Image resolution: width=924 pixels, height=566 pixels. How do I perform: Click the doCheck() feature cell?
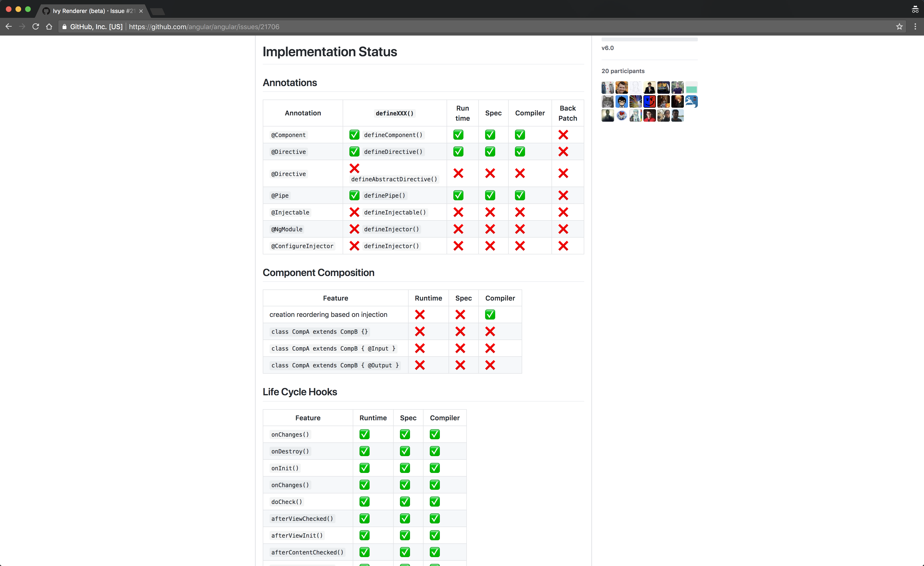[x=308, y=502]
